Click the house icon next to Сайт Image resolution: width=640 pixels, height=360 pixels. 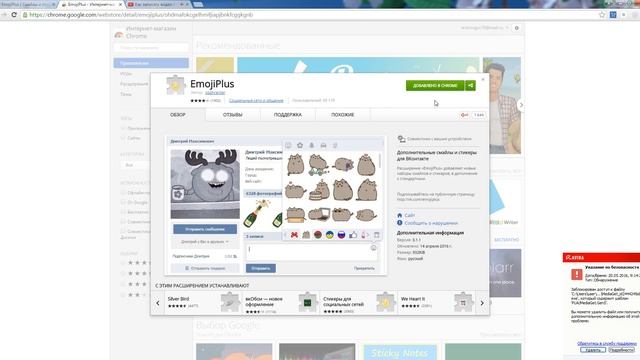pos(400,215)
